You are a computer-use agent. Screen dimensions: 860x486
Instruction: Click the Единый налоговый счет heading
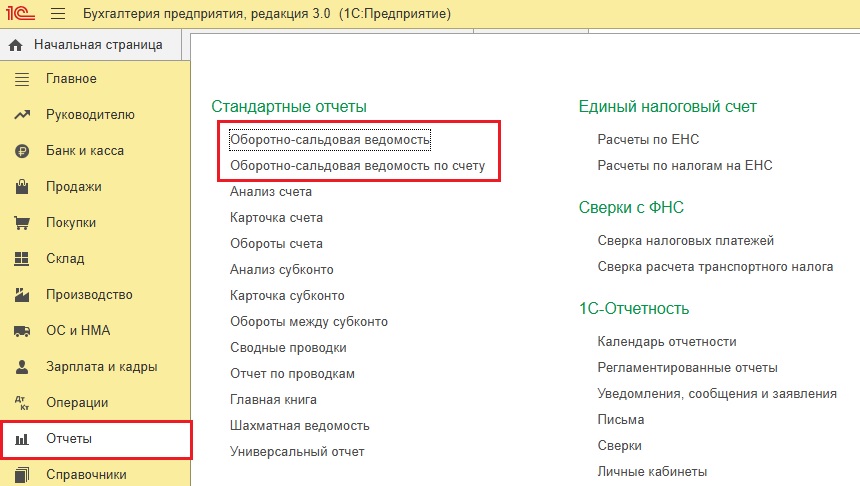pyautogui.click(x=667, y=106)
